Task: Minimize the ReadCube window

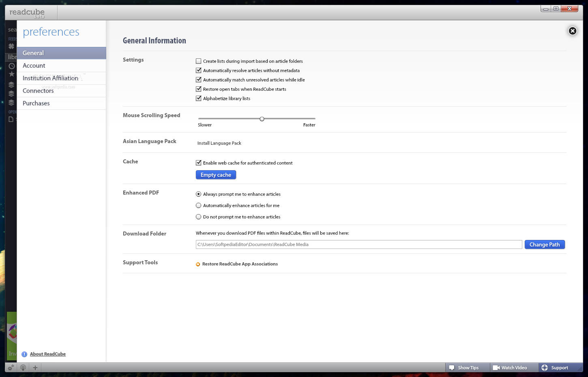Action: (546, 9)
